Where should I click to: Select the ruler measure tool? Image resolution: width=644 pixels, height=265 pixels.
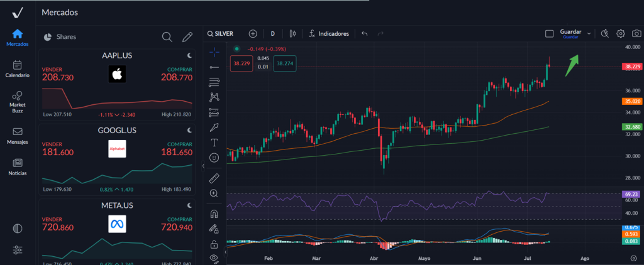(x=214, y=178)
